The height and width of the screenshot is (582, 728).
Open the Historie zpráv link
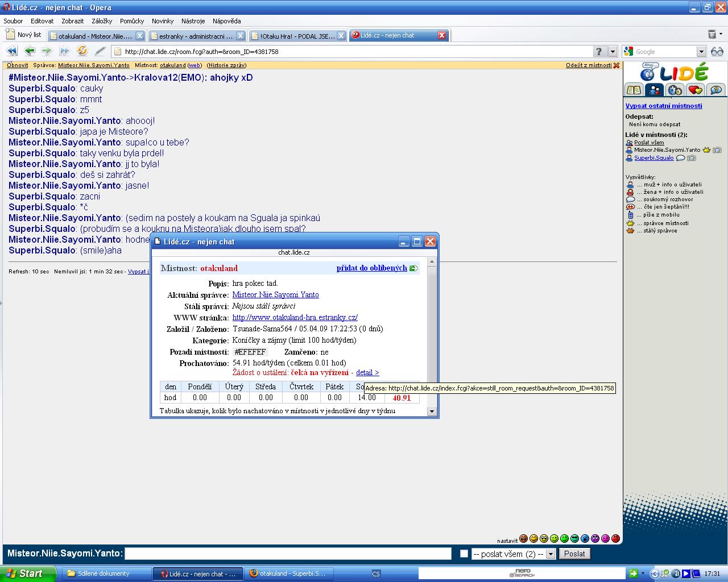pos(226,65)
